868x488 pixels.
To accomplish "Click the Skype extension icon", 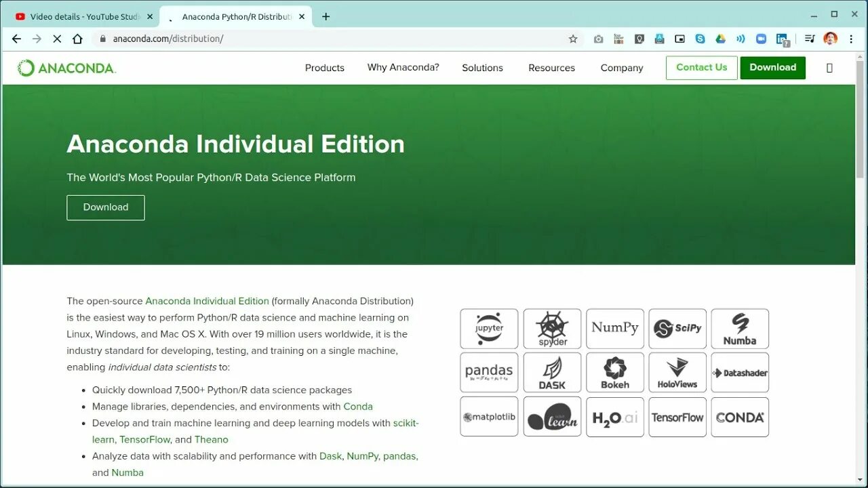I will tap(700, 39).
